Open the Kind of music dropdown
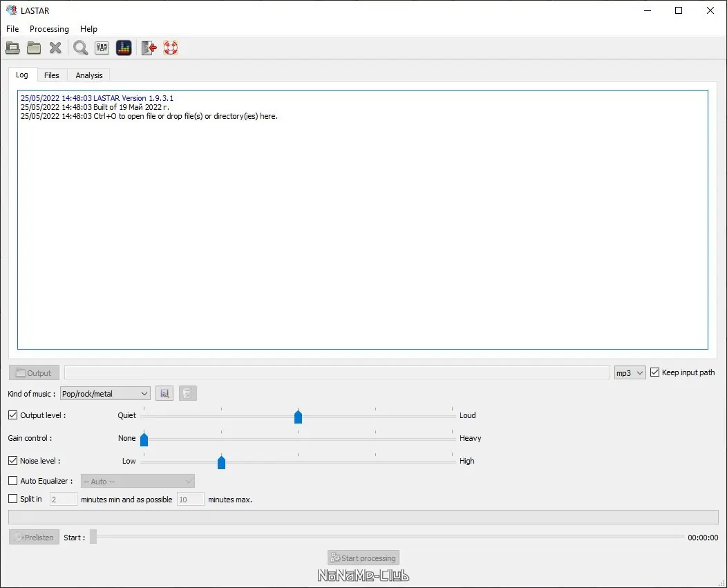 (x=105, y=394)
